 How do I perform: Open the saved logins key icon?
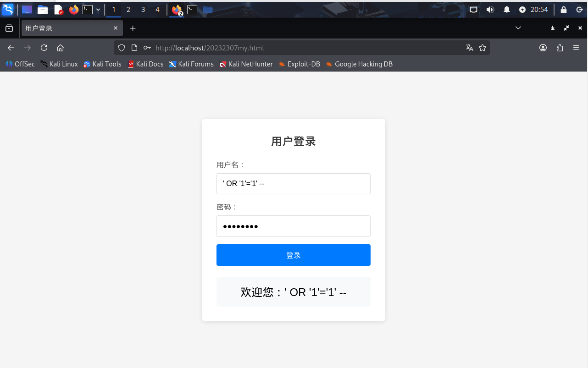click(147, 48)
